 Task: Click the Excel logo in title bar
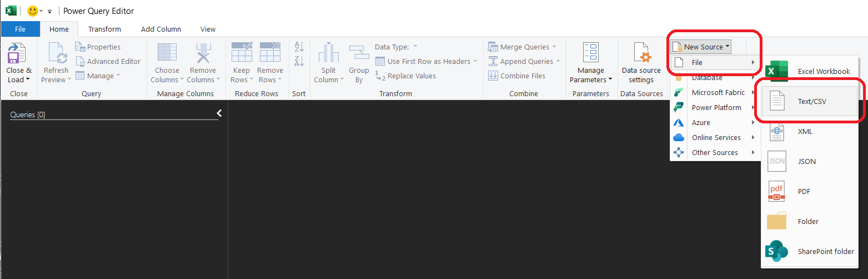point(11,11)
